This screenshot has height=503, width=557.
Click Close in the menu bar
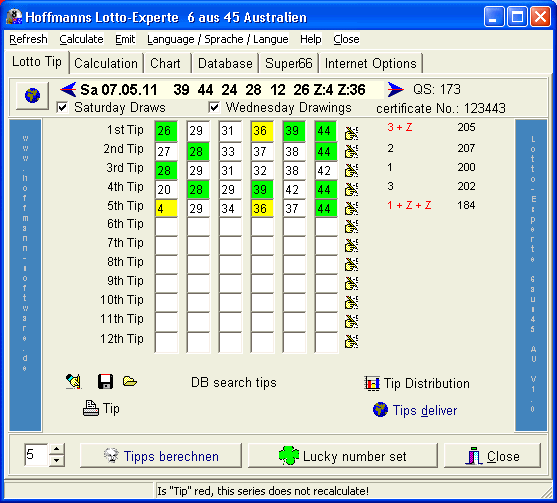tap(346, 39)
